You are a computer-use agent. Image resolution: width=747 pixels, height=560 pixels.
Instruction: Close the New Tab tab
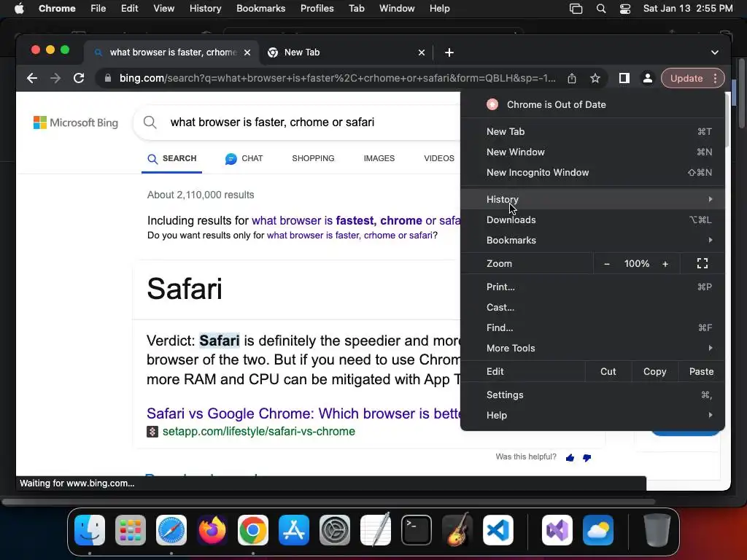coord(421,52)
